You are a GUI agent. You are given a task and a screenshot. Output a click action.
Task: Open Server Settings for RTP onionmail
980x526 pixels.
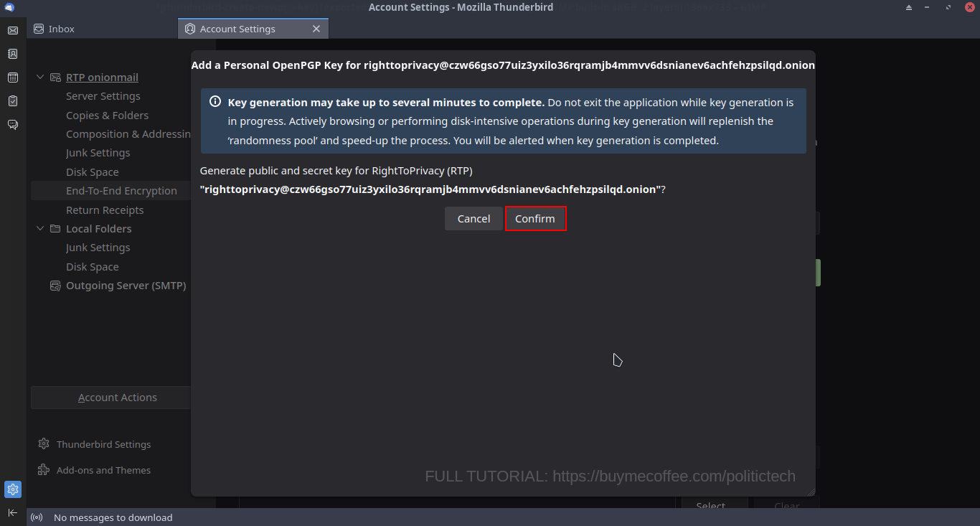tap(103, 96)
